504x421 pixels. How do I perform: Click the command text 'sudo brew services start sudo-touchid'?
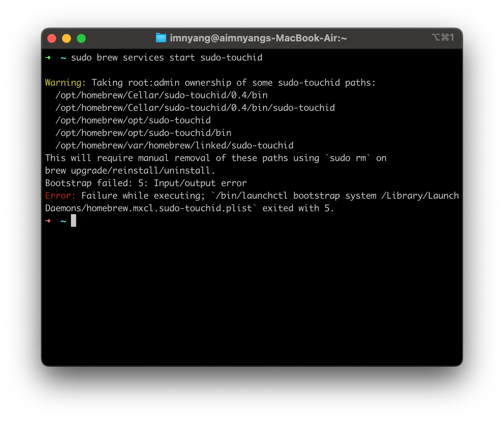pyautogui.click(x=167, y=58)
